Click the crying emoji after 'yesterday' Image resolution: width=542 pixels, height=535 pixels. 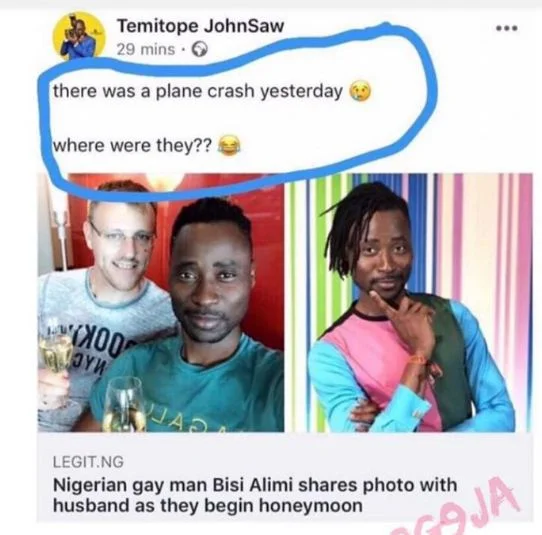click(361, 92)
